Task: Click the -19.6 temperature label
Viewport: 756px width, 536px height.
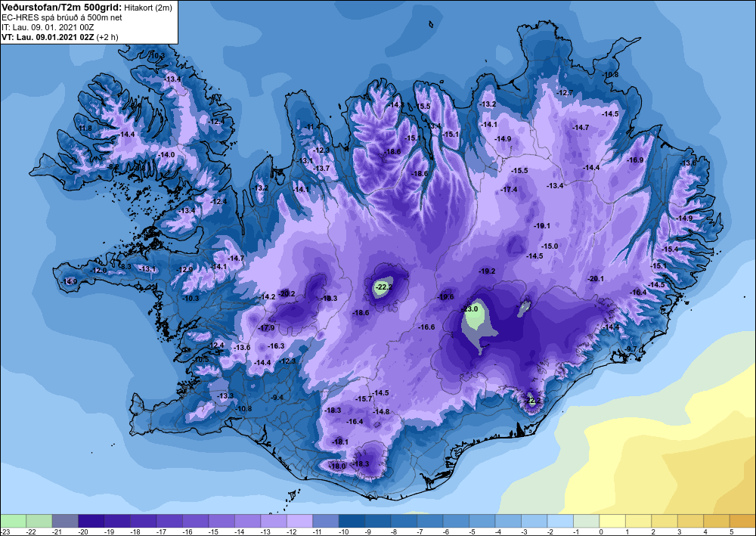Action: [x=445, y=297]
